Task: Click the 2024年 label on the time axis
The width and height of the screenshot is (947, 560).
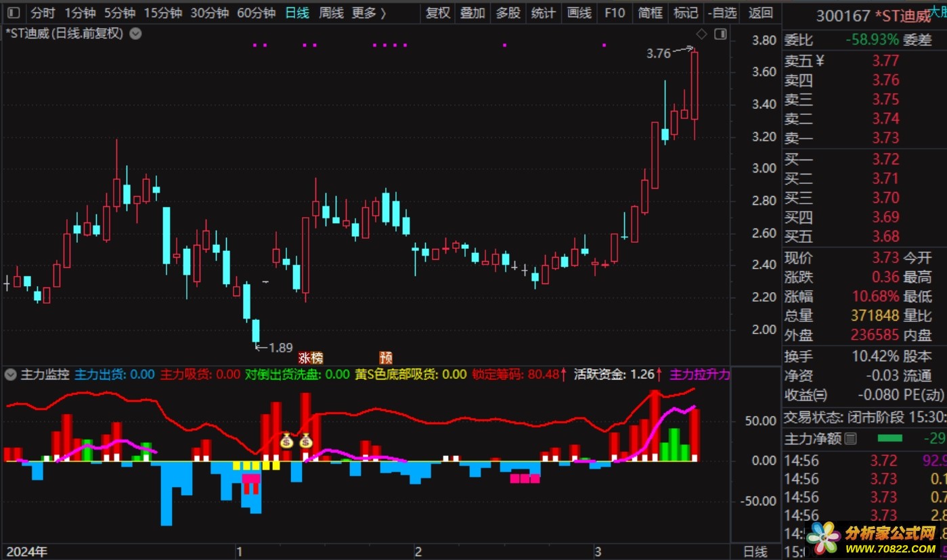Action: pos(26,552)
